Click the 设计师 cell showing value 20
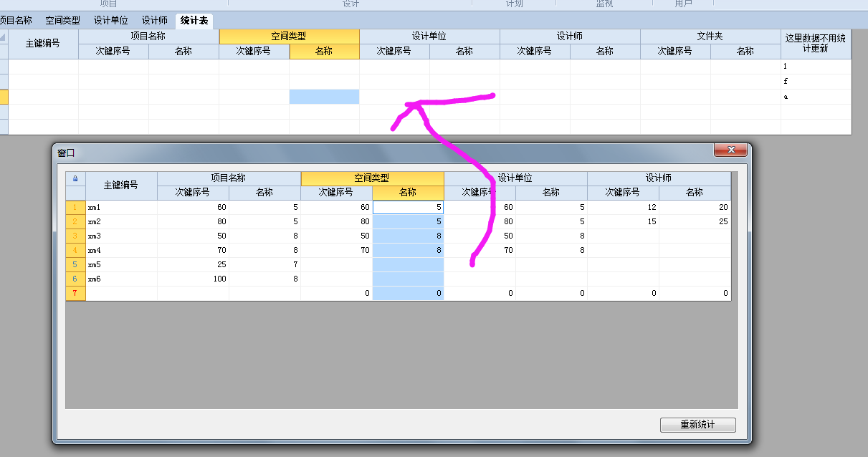This screenshot has width=868, height=457. 695,207
